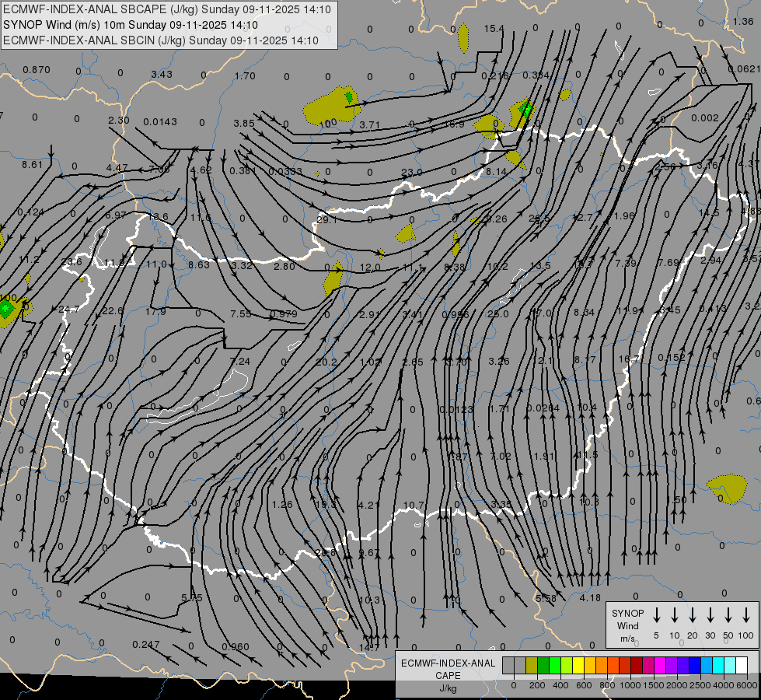
Task: Click the SBCIN title line in header
Action: click(161, 40)
